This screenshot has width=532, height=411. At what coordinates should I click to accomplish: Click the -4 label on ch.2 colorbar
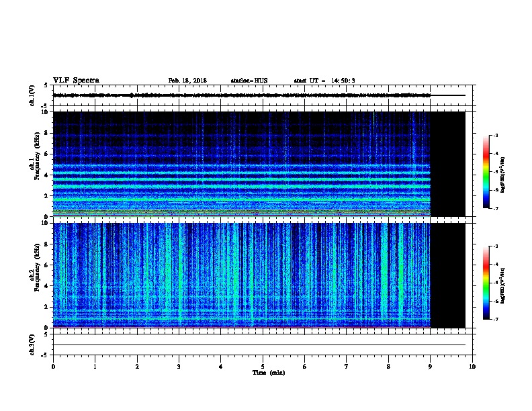[x=495, y=265]
